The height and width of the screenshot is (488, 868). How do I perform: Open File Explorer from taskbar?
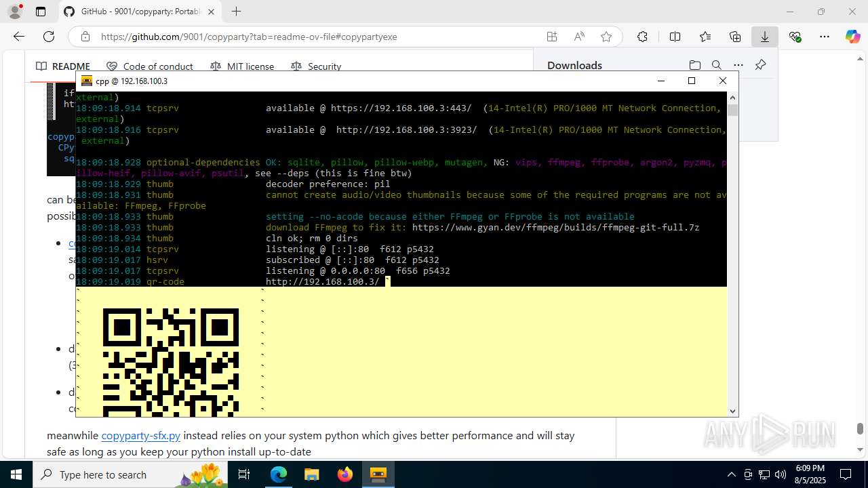pyautogui.click(x=311, y=474)
